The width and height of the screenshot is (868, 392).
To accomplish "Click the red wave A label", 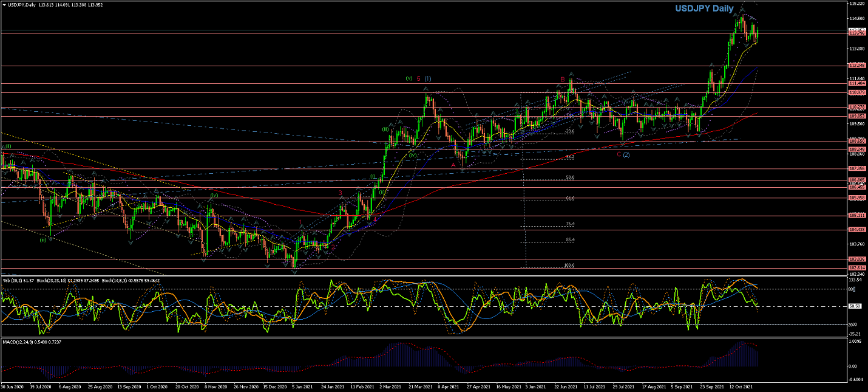I will (x=453, y=165).
